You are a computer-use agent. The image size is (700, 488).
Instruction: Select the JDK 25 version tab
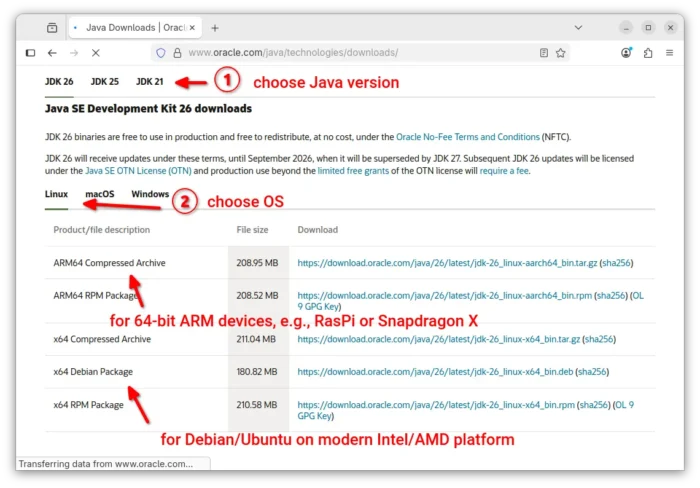(x=104, y=82)
